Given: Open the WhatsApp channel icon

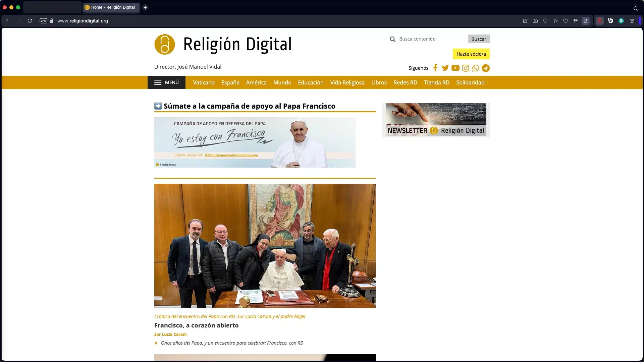Looking at the screenshot, I should coord(475,68).
